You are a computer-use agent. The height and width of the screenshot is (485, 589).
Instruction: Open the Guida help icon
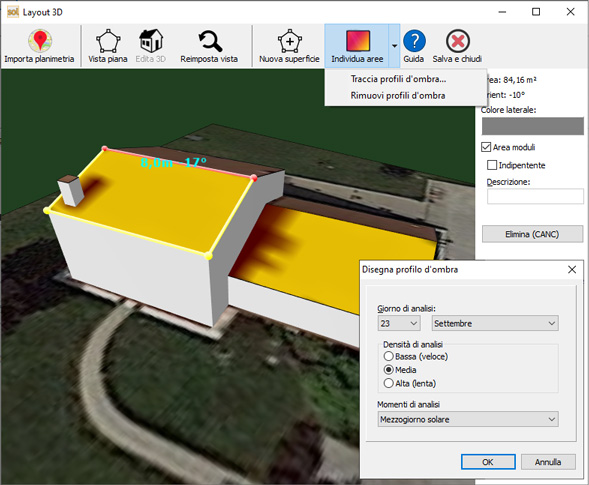point(414,41)
